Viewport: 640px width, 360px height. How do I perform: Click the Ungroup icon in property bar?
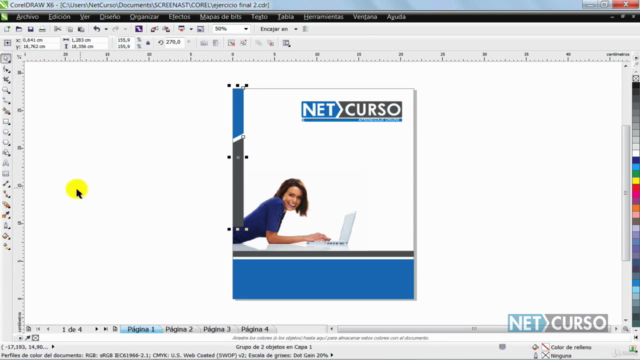(231, 43)
